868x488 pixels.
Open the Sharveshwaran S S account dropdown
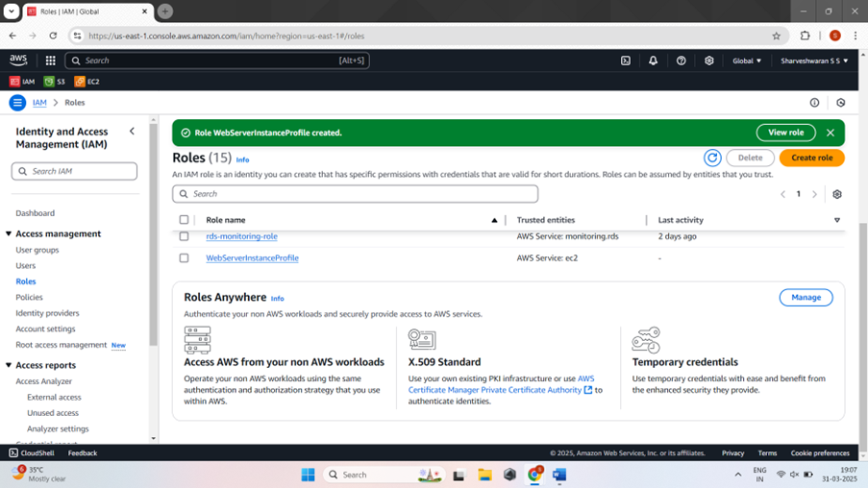pos(814,61)
